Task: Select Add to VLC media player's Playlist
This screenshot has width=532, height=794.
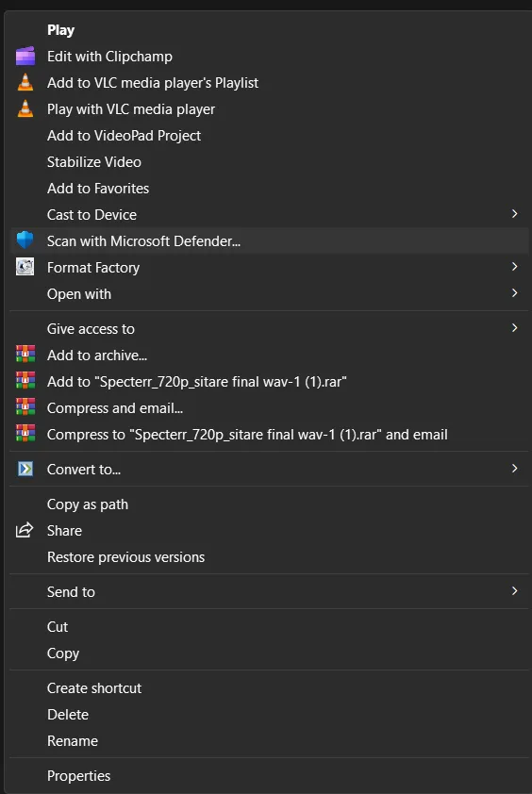Action: pos(269,83)
